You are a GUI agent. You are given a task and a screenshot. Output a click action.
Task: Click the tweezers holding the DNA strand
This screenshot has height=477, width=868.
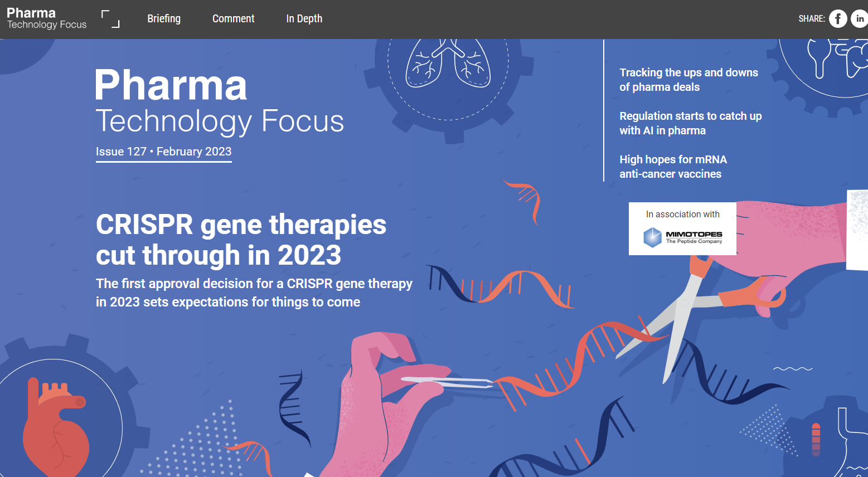point(447,382)
